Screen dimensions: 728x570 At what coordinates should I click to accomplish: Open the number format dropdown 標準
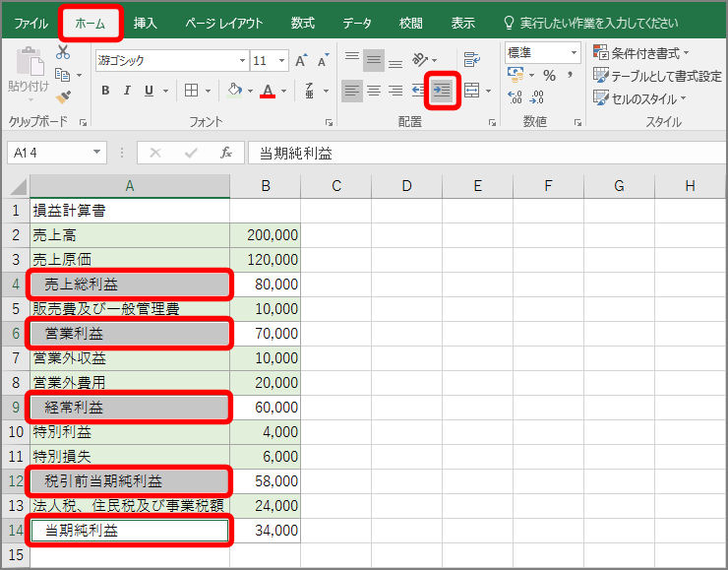tap(574, 52)
